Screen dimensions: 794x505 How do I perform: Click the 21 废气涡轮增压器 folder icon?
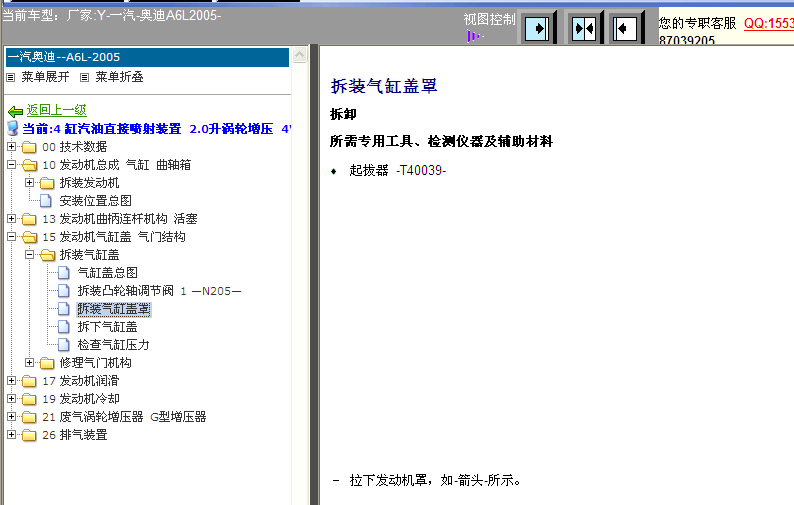click(29, 417)
